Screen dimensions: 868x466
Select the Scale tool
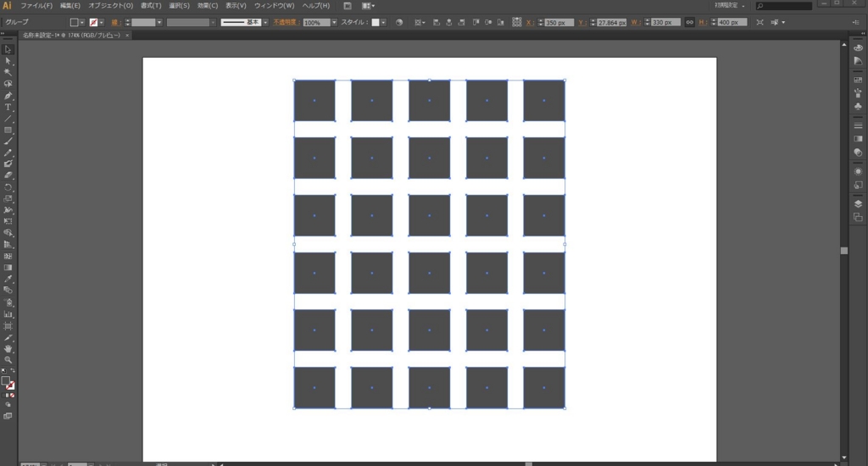pyautogui.click(x=8, y=199)
